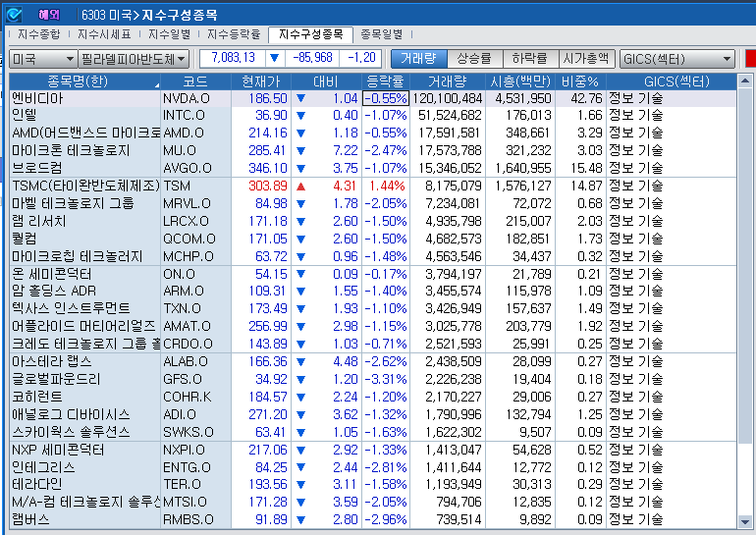The height and width of the screenshot is (535, 756).
Task: Sort by 대비 column header
Action: pyautogui.click(x=326, y=81)
